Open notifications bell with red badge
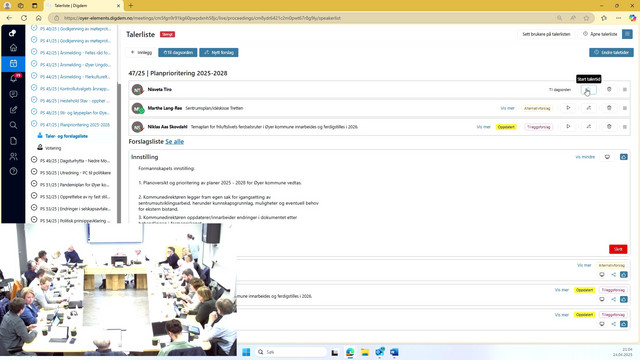The height and width of the screenshot is (360, 640). pos(14,78)
